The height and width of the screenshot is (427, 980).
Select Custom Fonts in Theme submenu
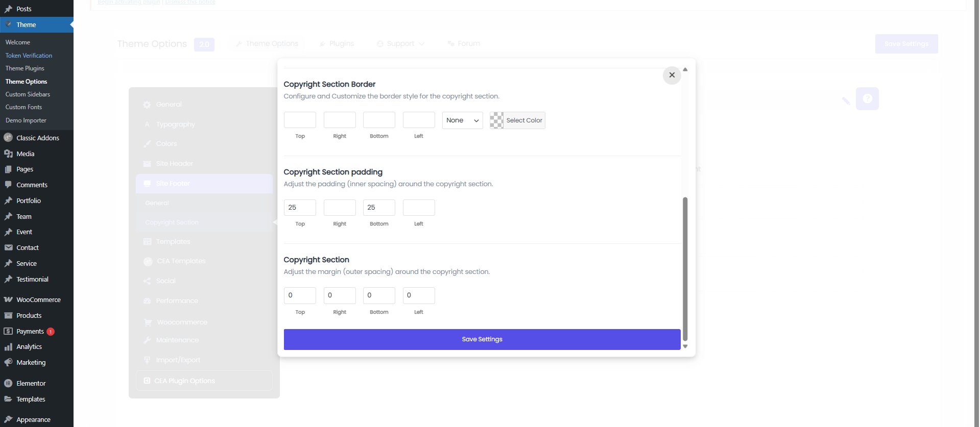coord(24,107)
